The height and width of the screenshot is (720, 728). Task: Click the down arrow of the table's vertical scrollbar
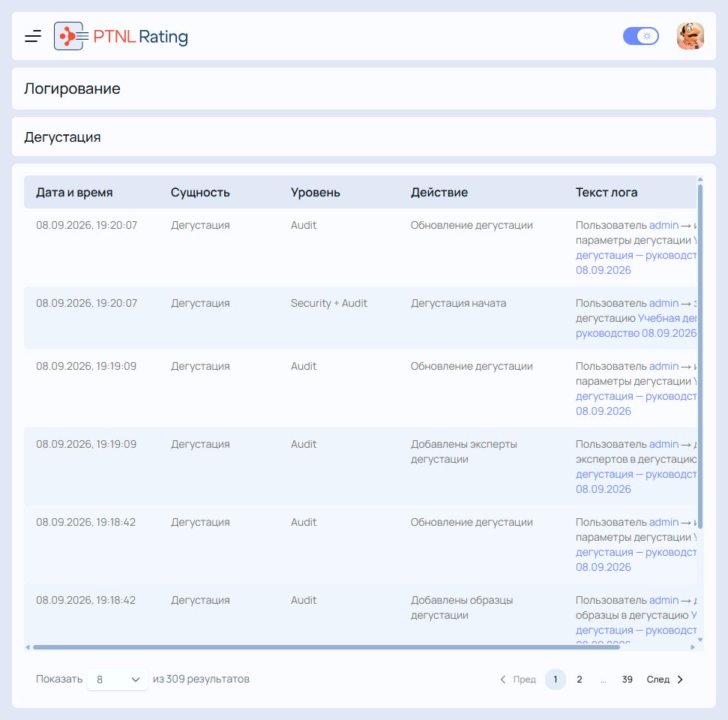pos(700,640)
